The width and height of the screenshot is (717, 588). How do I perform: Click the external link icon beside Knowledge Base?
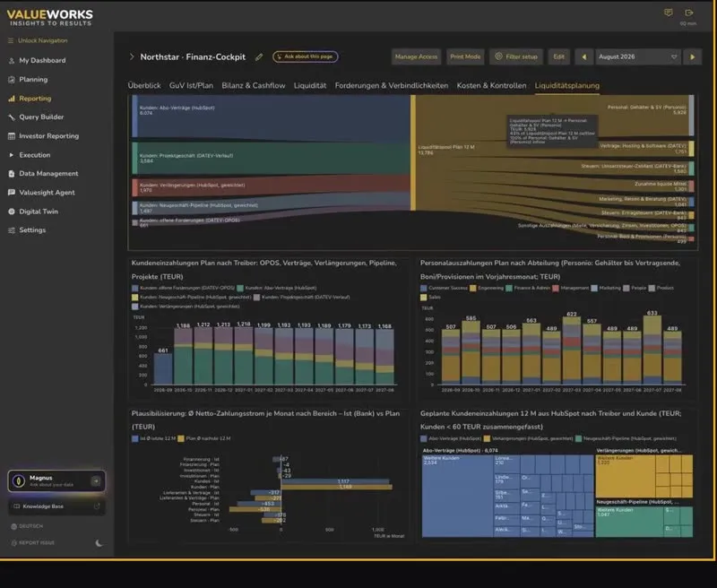97,506
